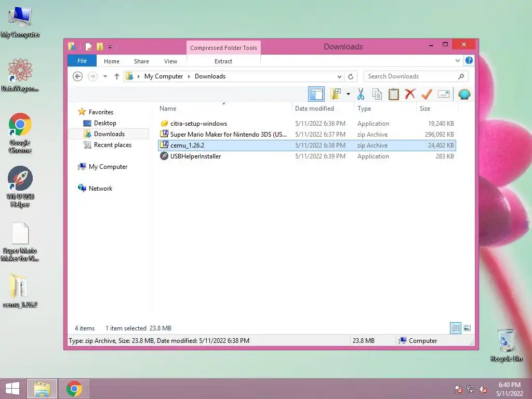
Task: Open My Computer desktop shortcut
Action: click(20, 22)
